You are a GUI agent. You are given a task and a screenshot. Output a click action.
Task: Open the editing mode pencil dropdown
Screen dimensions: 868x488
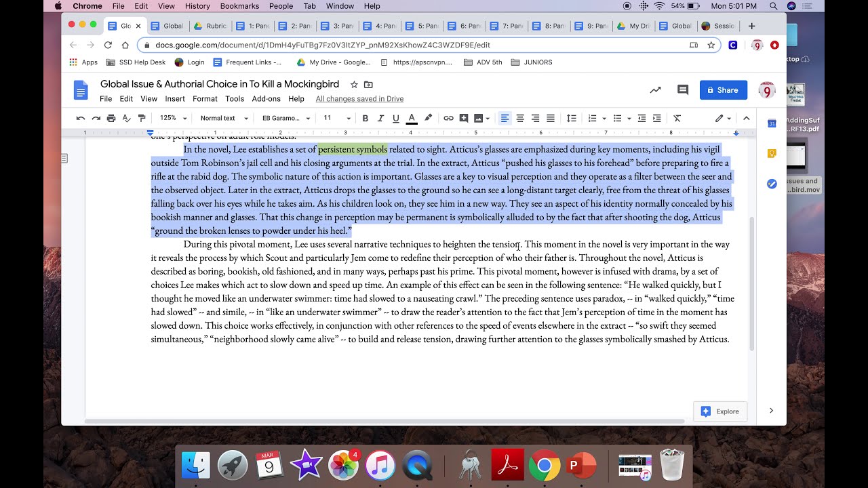click(723, 118)
